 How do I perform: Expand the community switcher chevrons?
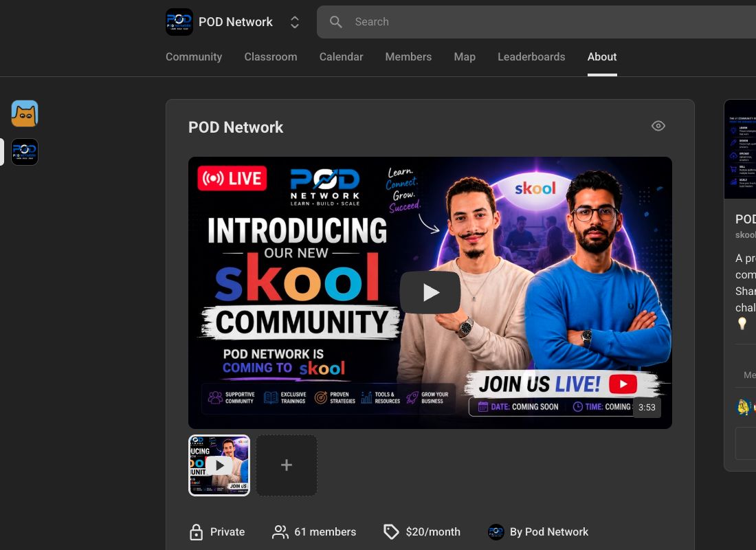tap(295, 22)
